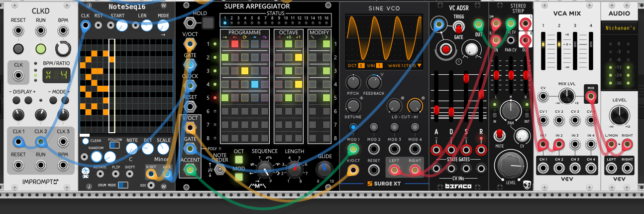Image resolution: width=644 pixels, height=214 pixels.
Task: Click the channel 1 fader on VCA MIX
Action: pos(543,44)
